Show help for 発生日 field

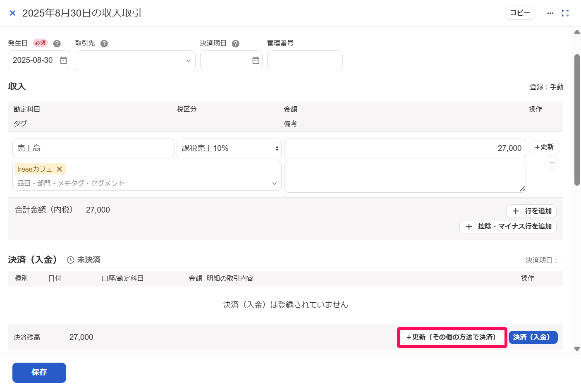click(57, 43)
